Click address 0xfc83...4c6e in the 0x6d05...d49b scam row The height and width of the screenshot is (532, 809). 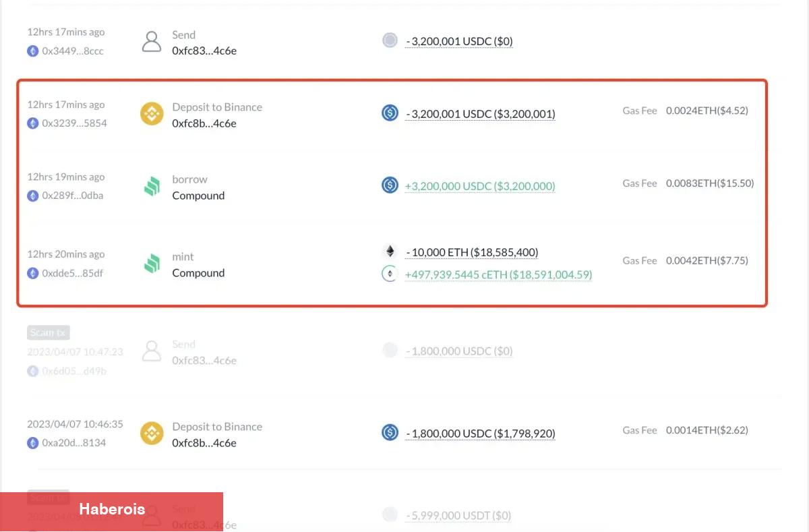click(x=204, y=361)
